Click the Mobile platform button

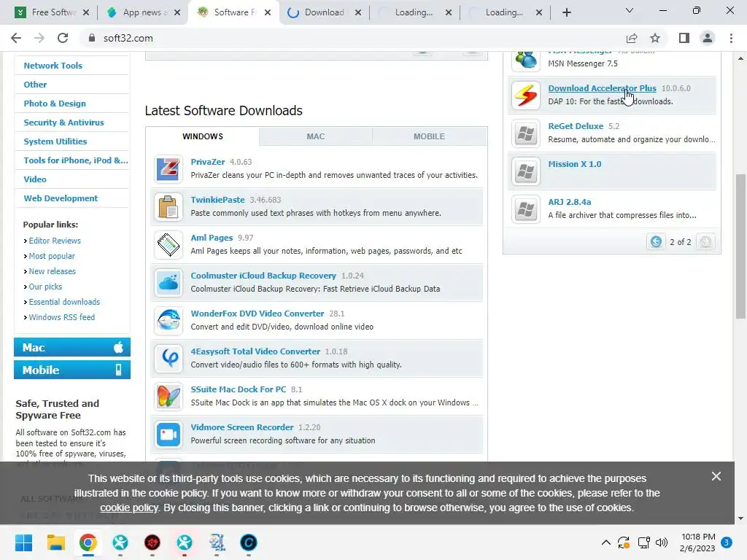pos(72,370)
